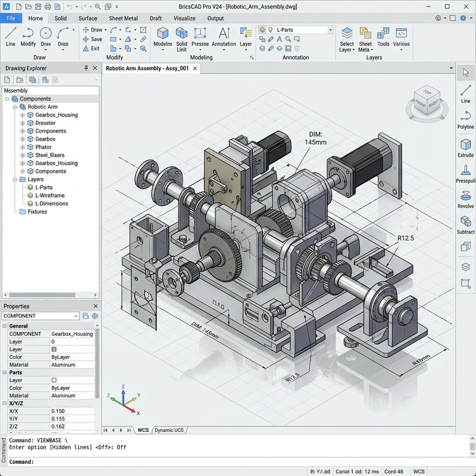476x476 pixels.
Task: Activate the Extrude tool
Action: [x=465, y=148]
